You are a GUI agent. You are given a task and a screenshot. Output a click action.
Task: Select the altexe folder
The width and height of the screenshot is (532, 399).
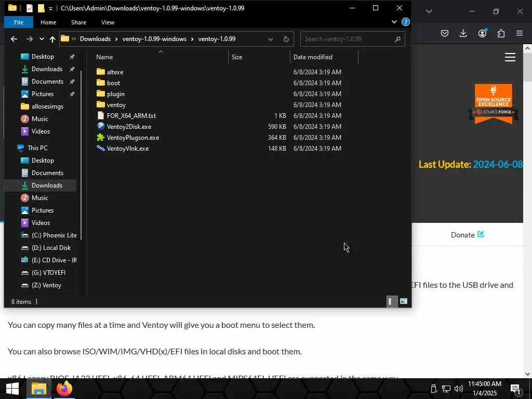click(115, 72)
